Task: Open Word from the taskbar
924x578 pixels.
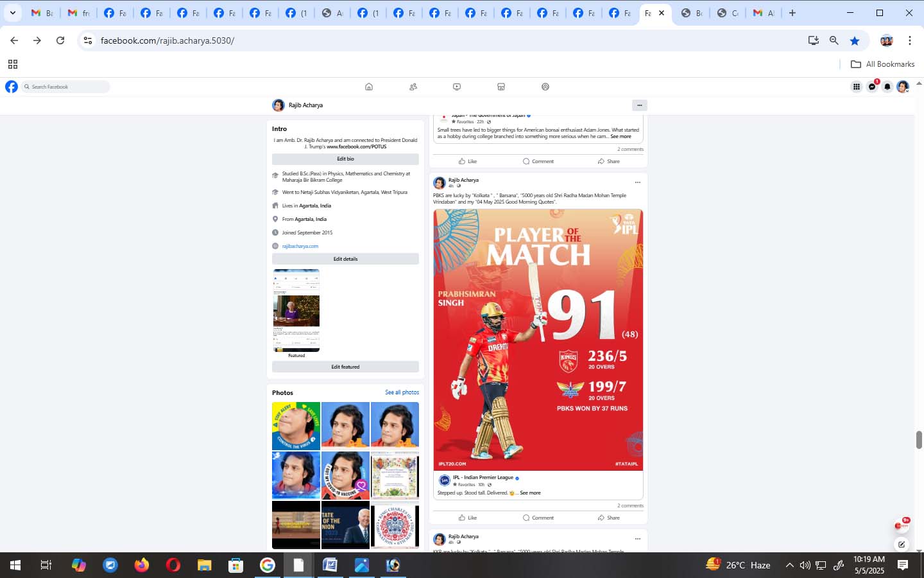Action: point(330,565)
